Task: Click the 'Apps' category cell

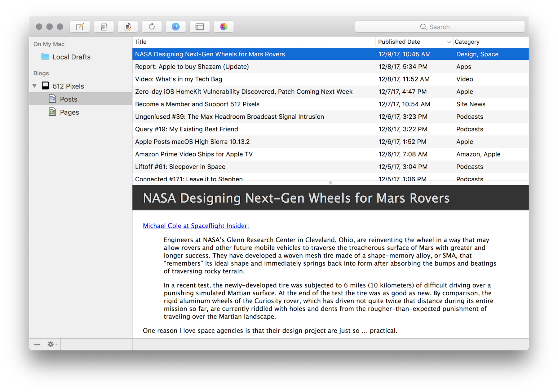Action: pos(463,67)
